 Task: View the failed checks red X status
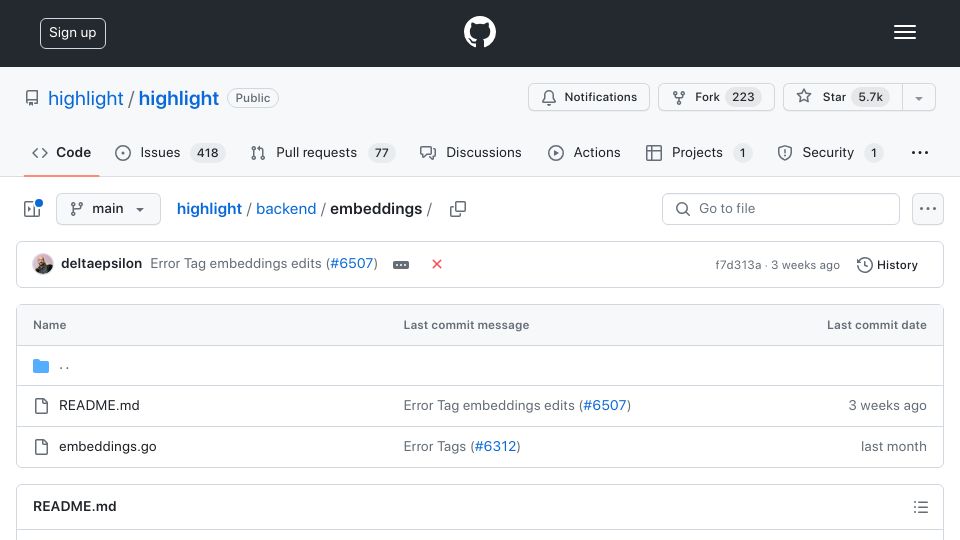point(437,264)
